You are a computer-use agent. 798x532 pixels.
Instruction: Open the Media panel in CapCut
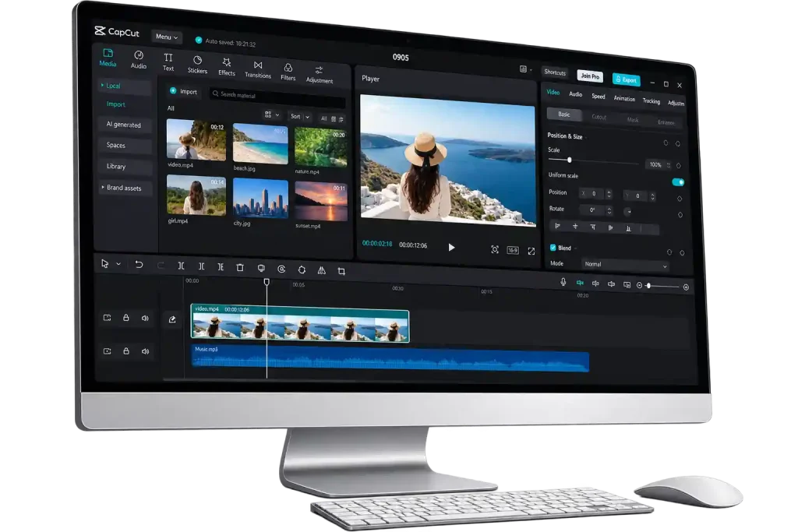coord(108,58)
